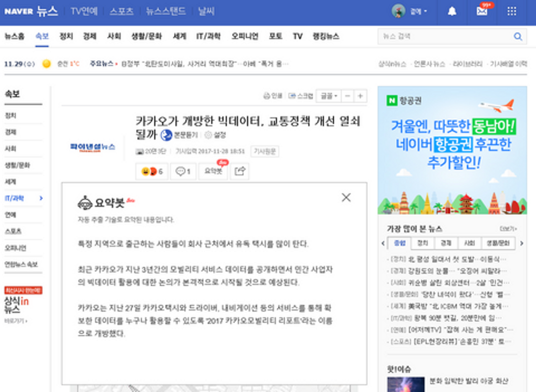
Task: Open the 글꼴 font dropdown
Action: [329, 96]
